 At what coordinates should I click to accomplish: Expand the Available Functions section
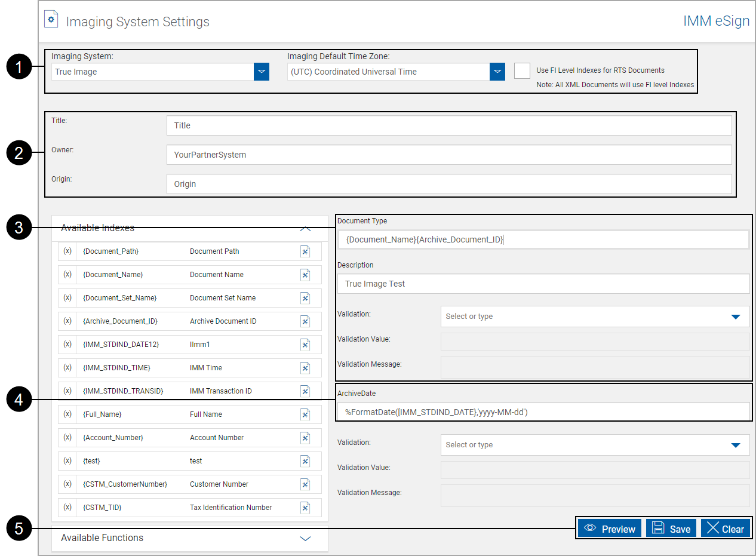pos(305,538)
